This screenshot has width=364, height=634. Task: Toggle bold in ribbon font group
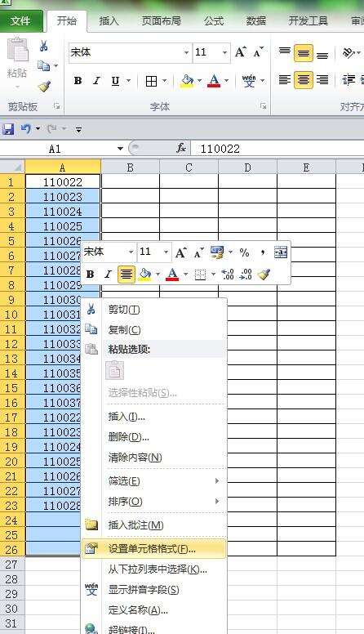point(78,81)
